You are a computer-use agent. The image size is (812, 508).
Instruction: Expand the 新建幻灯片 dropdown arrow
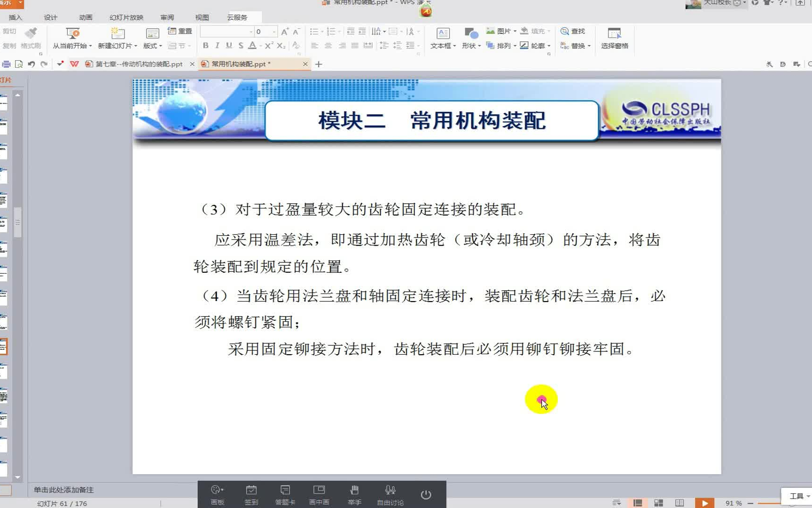[x=135, y=46]
